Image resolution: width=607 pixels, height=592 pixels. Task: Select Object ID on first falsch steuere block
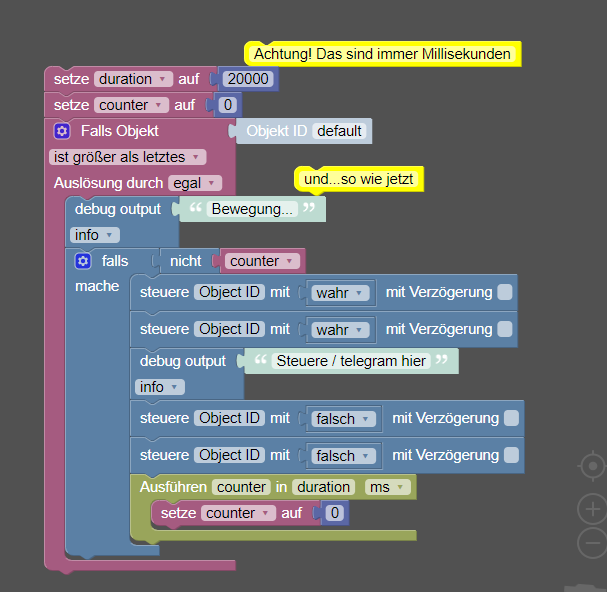(x=229, y=418)
